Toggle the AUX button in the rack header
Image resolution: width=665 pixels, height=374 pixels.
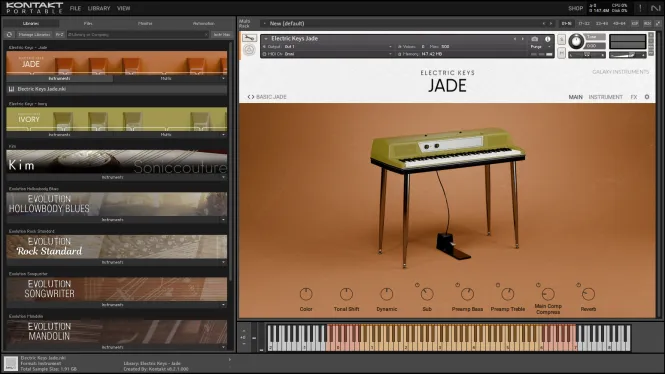(x=647, y=23)
